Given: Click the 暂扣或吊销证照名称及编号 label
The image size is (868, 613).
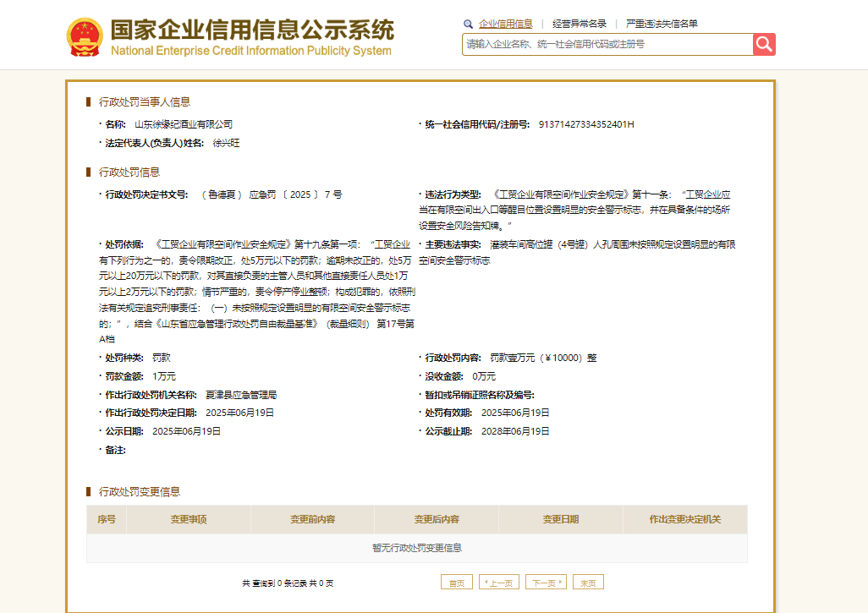Looking at the screenshot, I should (x=480, y=395).
